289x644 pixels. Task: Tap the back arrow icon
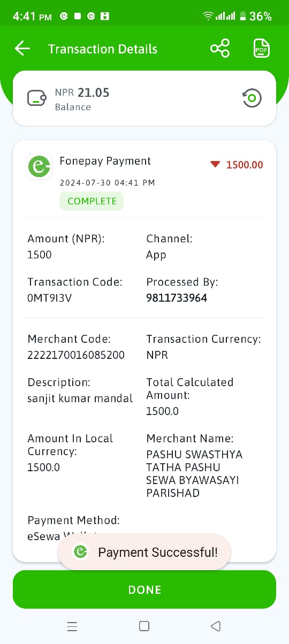click(22, 49)
